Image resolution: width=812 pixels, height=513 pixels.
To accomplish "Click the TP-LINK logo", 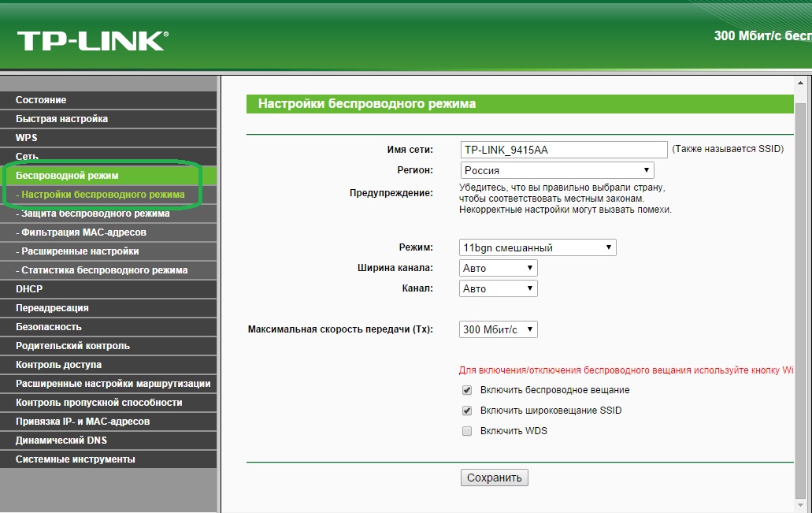I will coord(91,40).
